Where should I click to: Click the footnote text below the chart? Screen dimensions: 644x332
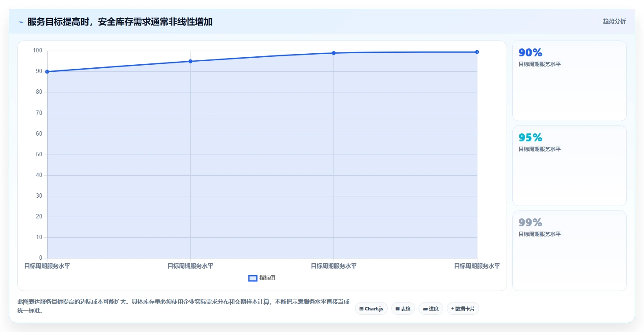click(x=183, y=306)
